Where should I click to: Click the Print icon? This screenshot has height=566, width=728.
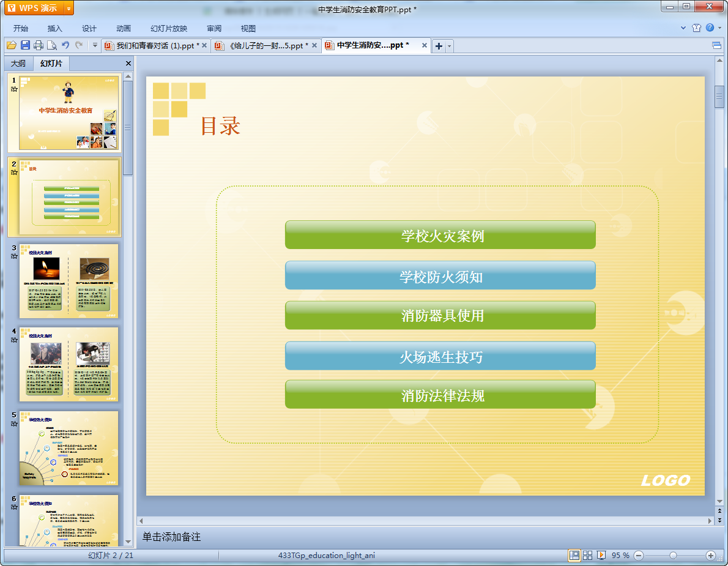39,45
